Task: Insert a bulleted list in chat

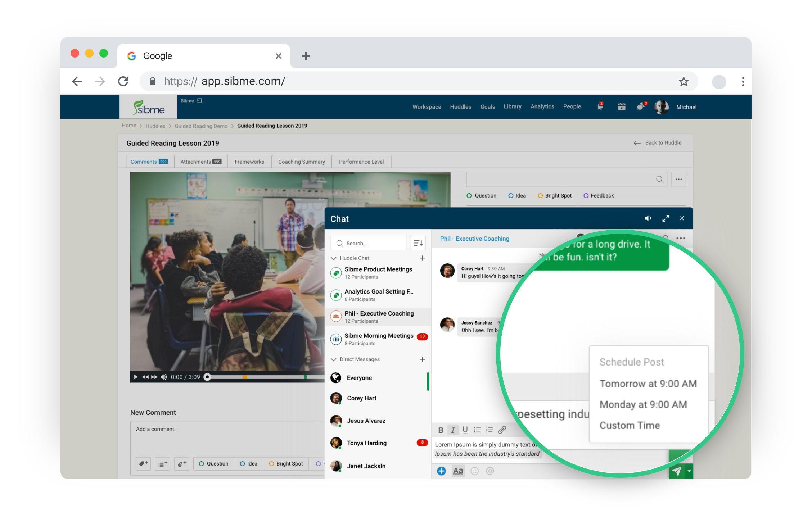Action: point(477,430)
